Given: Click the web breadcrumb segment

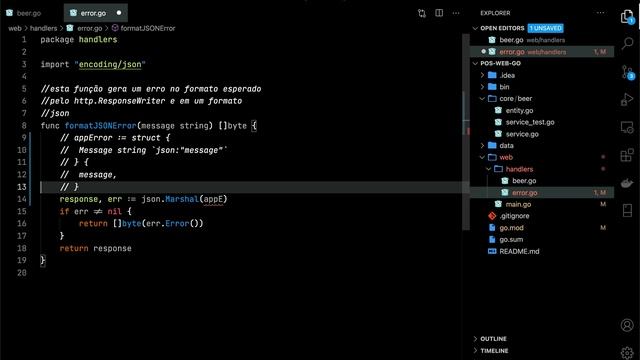Looking at the screenshot, I should (15, 28).
